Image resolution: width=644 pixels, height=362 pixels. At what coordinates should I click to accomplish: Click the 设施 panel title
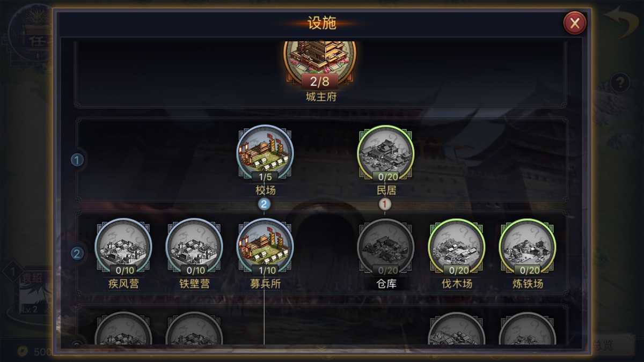click(x=321, y=23)
